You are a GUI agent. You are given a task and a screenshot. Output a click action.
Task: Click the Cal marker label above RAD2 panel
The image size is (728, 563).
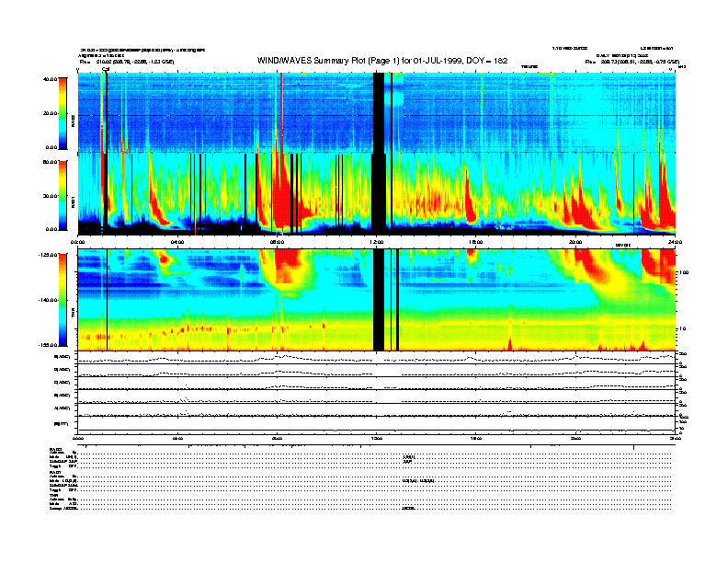tap(106, 69)
